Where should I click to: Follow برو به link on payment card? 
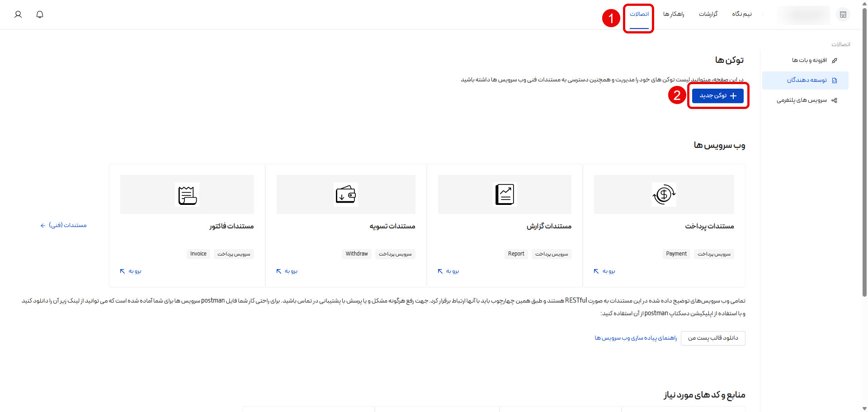pos(604,271)
